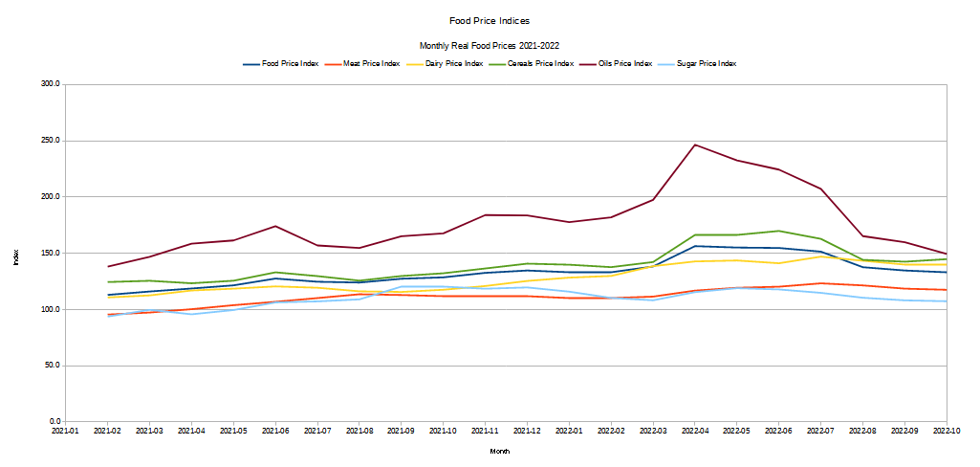Viewport: 980px width, 467px height.
Task: Click the 100.0 y-axis label
Action: pos(51,309)
